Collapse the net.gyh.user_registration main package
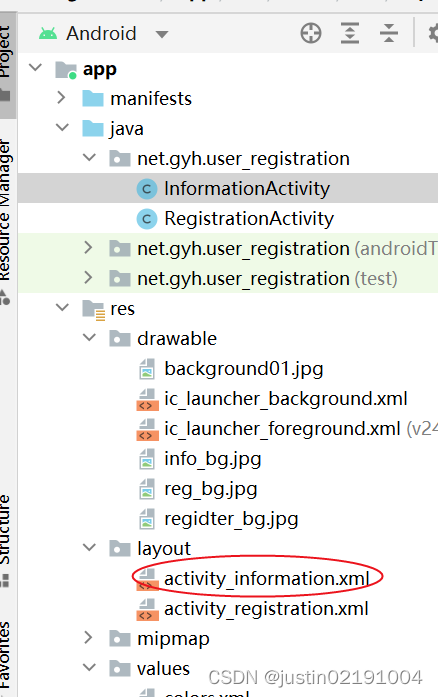This screenshot has width=438, height=697. click(89, 158)
